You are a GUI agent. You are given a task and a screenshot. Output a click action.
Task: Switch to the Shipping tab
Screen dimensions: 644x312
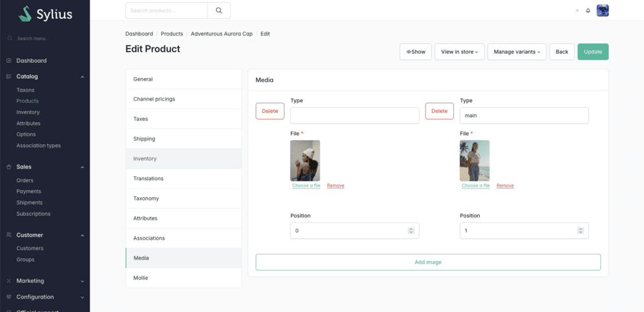pyautogui.click(x=184, y=139)
